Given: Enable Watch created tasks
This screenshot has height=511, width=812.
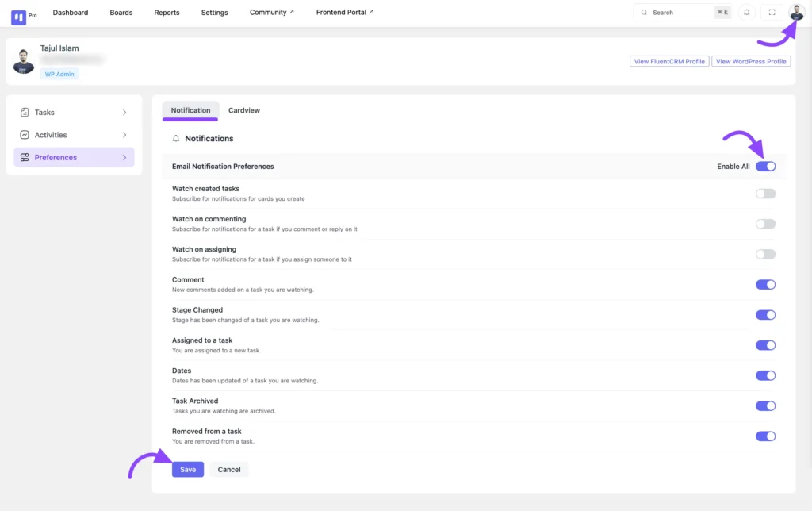Looking at the screenshot, I should [x=765, y=193].
